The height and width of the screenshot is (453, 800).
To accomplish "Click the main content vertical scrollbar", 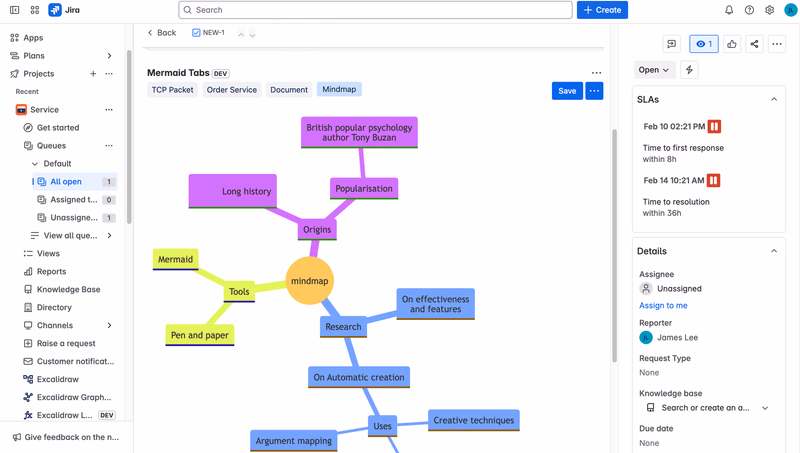I will click(614, 245).
